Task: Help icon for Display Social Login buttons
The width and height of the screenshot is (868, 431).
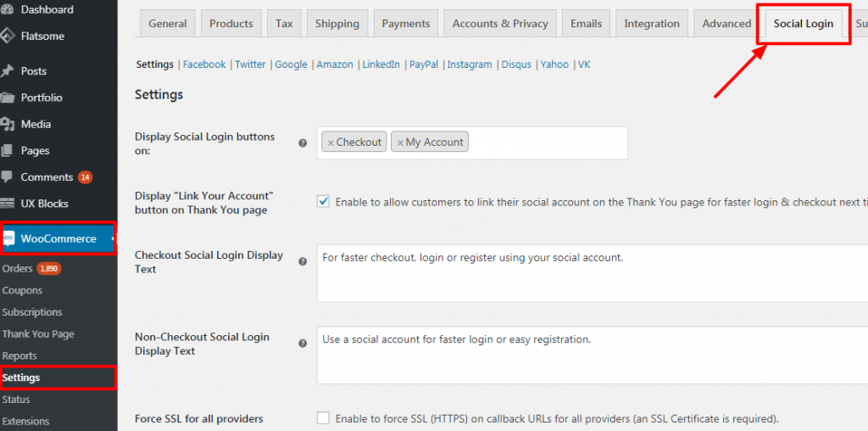Action: tap(303, 143)
